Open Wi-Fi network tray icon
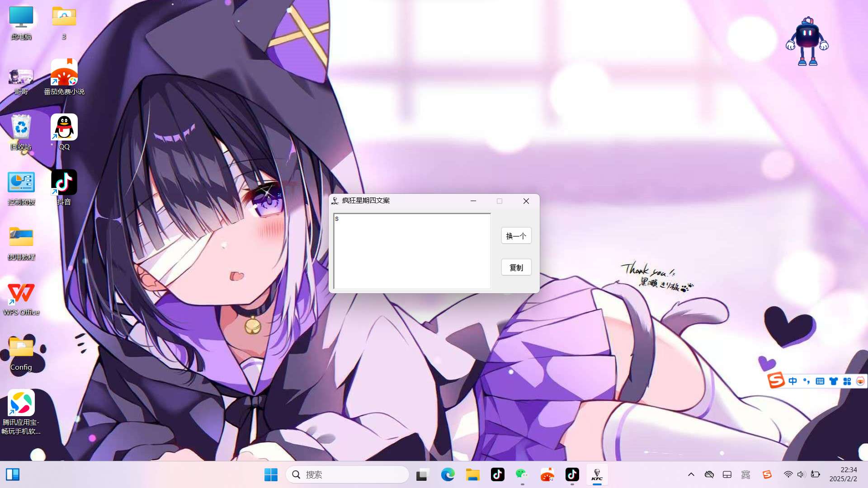Viewport: 868px width, 488px height. [x=788, y=474]
